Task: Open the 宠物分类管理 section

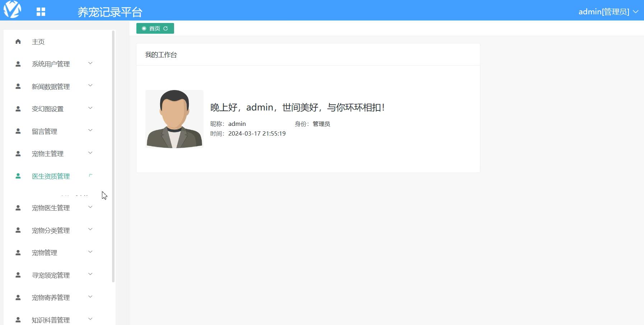Action: click(x=51, y=230)
